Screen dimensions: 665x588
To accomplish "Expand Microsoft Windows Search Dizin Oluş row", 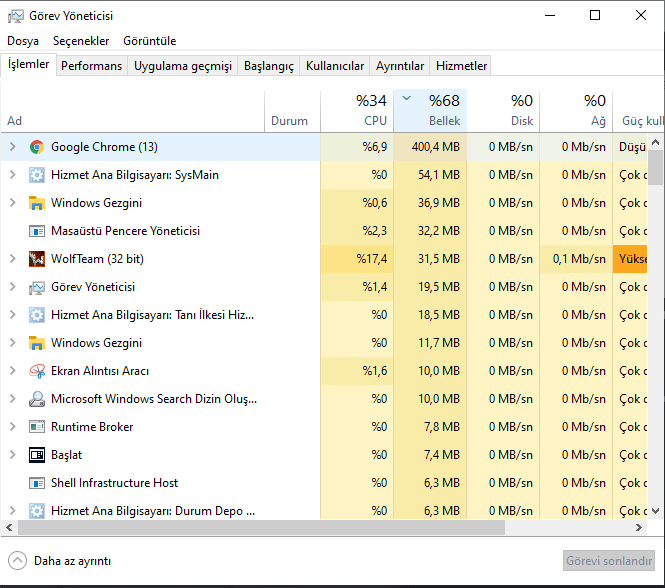I will coord(13,399).
